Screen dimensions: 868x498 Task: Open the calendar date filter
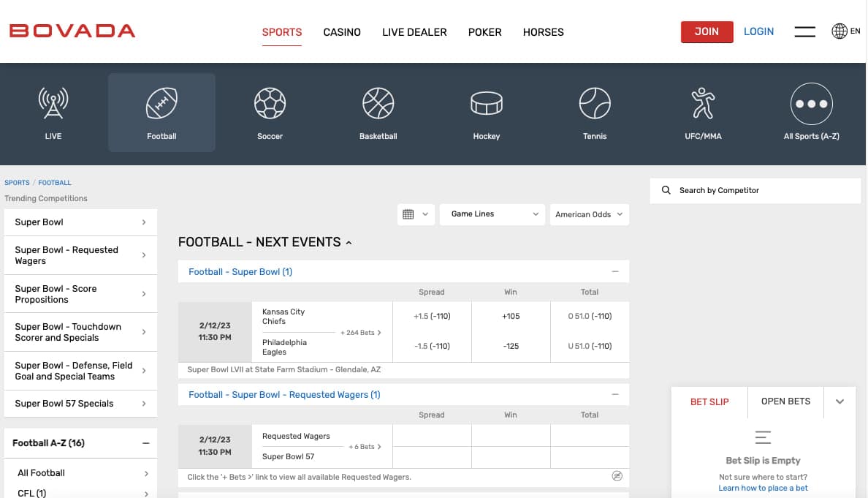pos(416,214)
